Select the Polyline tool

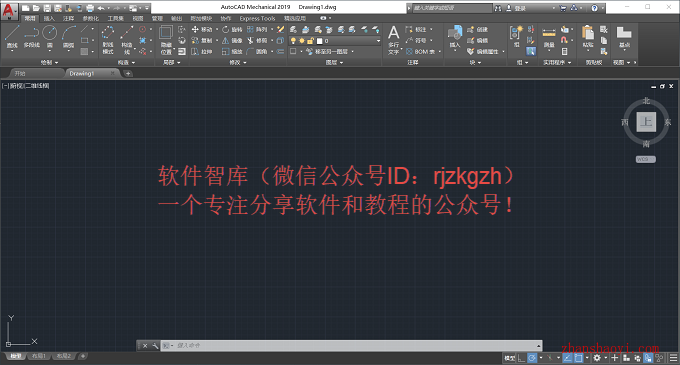pyautogui.click(x=31, y=37)
